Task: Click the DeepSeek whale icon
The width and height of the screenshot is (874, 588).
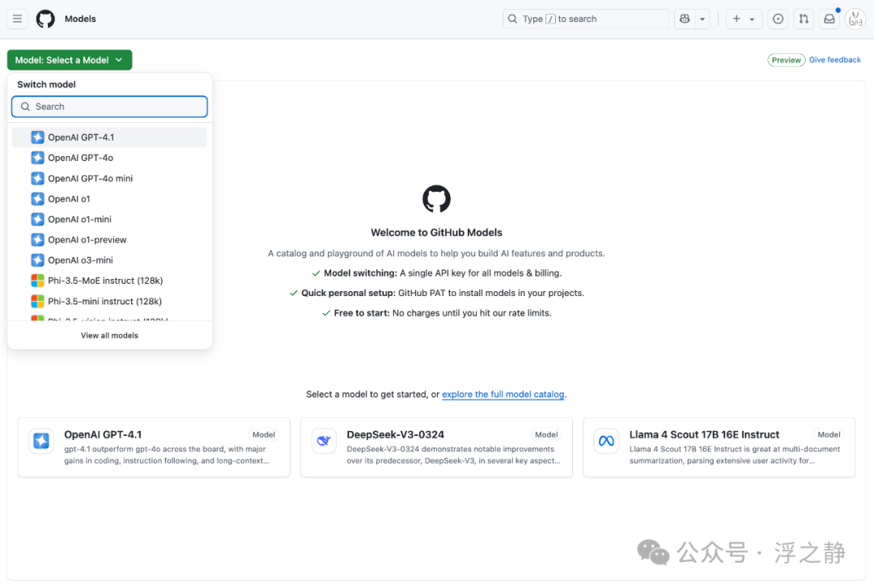Action: 324,441
